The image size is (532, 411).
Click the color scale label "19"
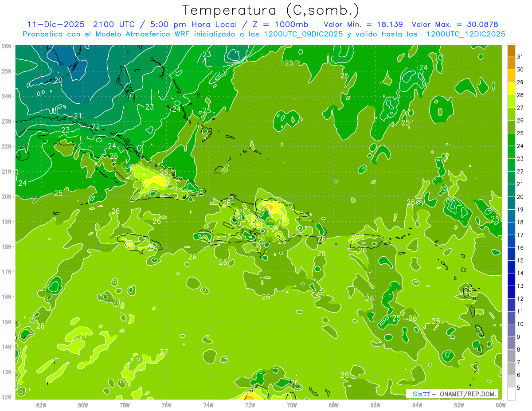click(x=520, y=209)
